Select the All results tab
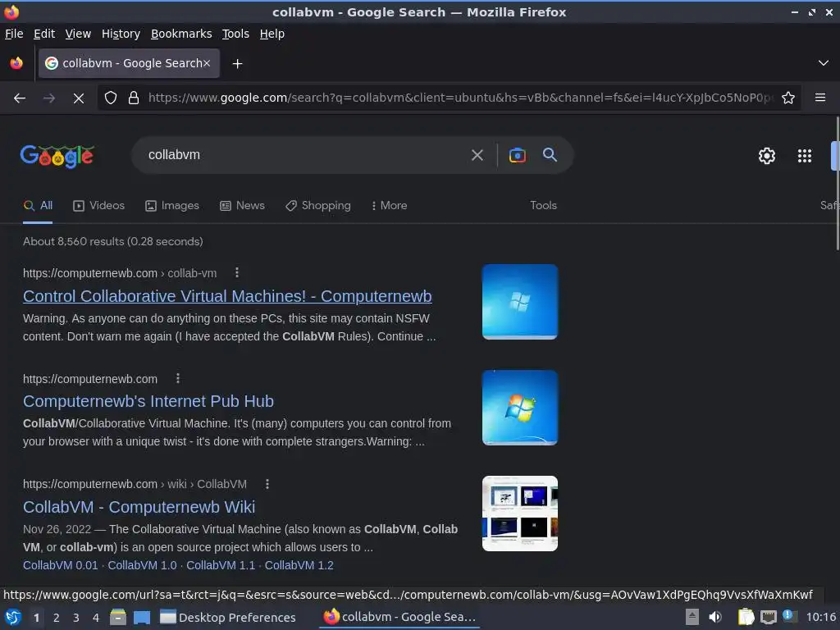 [x=38, y=206]
